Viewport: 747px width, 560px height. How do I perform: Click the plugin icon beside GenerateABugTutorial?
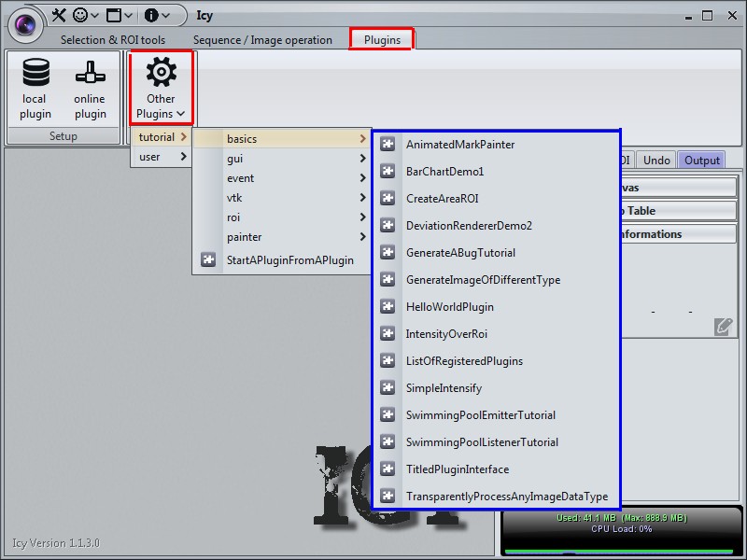pos(388,252)
